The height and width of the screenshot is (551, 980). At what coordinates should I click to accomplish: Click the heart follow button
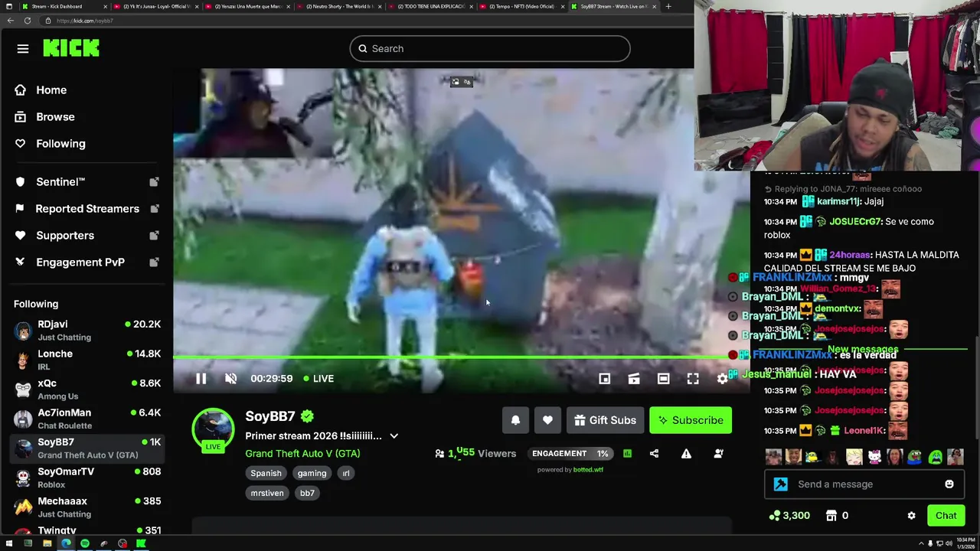coord(547,420)
